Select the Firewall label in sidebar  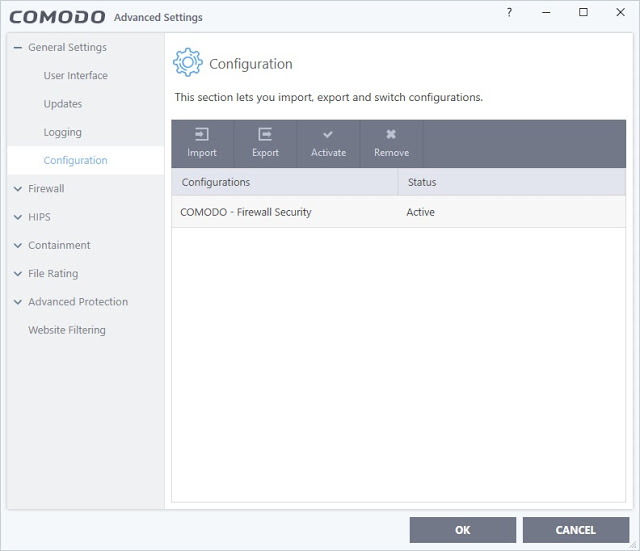(x=46, y=189)
